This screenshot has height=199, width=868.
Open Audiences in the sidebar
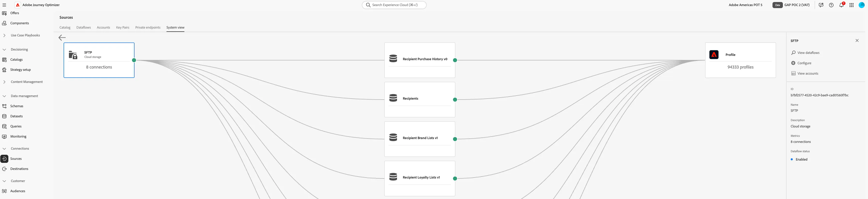click(17, 191)
